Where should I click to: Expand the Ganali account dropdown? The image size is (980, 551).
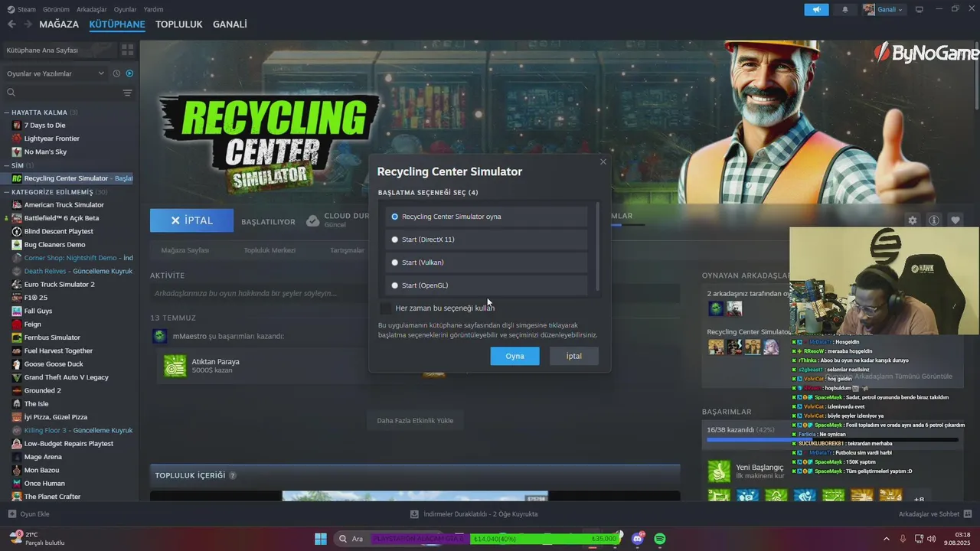click(884, 9)
